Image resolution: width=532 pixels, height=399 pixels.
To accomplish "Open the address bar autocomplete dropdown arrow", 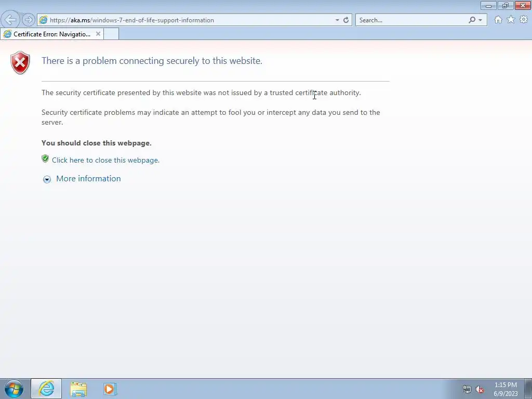I will click(x=337, y=20).
